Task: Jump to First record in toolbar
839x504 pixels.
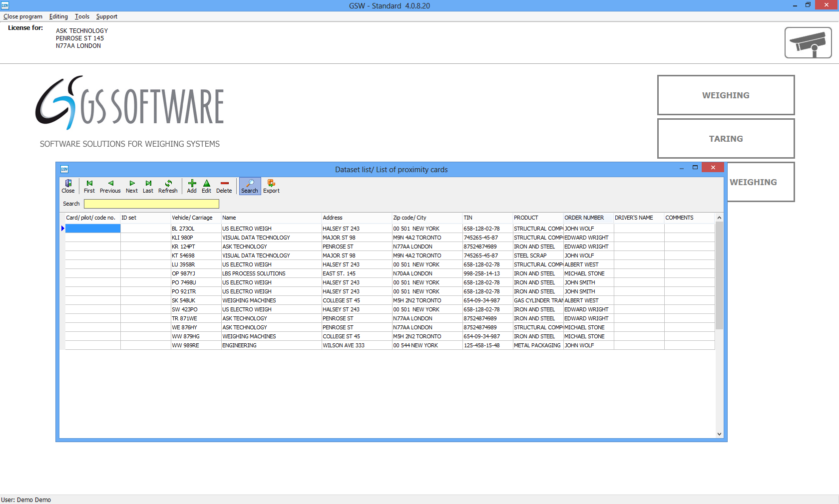Action: click(89, 186)
